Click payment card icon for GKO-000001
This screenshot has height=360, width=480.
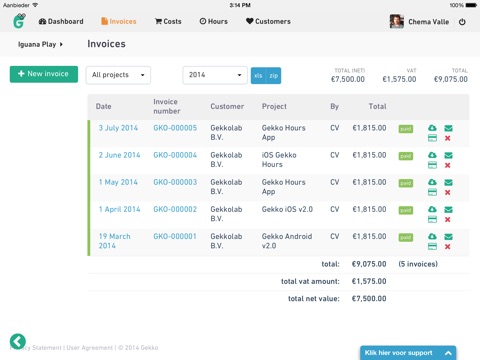432,247
